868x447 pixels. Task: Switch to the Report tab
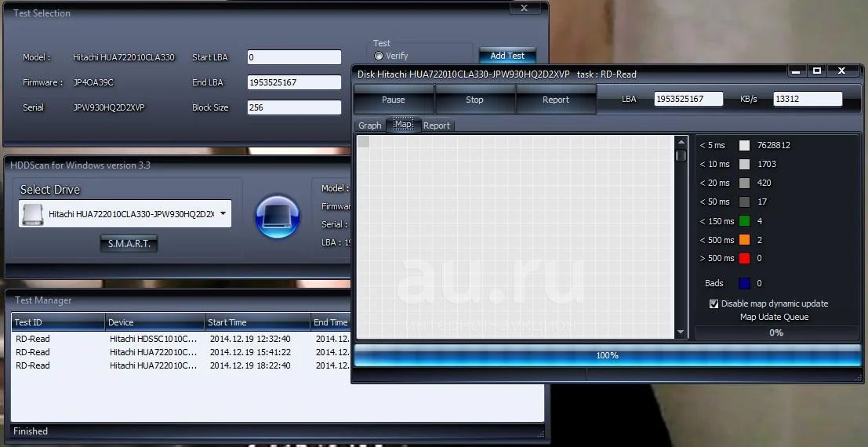click(437, 125)
